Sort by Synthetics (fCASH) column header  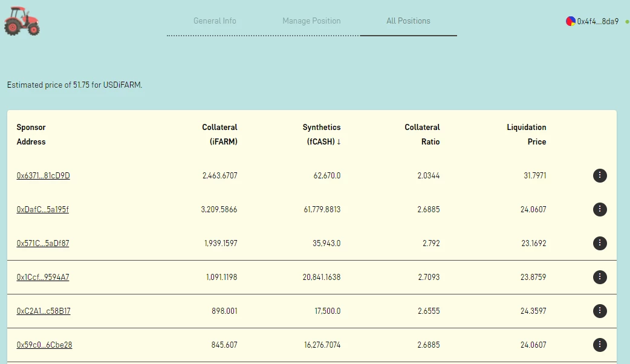click(322, 134)
